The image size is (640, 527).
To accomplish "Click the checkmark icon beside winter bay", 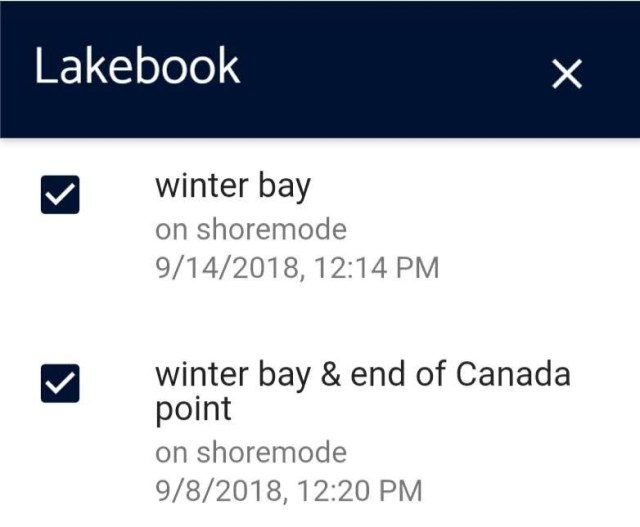I will pos(60,194).
